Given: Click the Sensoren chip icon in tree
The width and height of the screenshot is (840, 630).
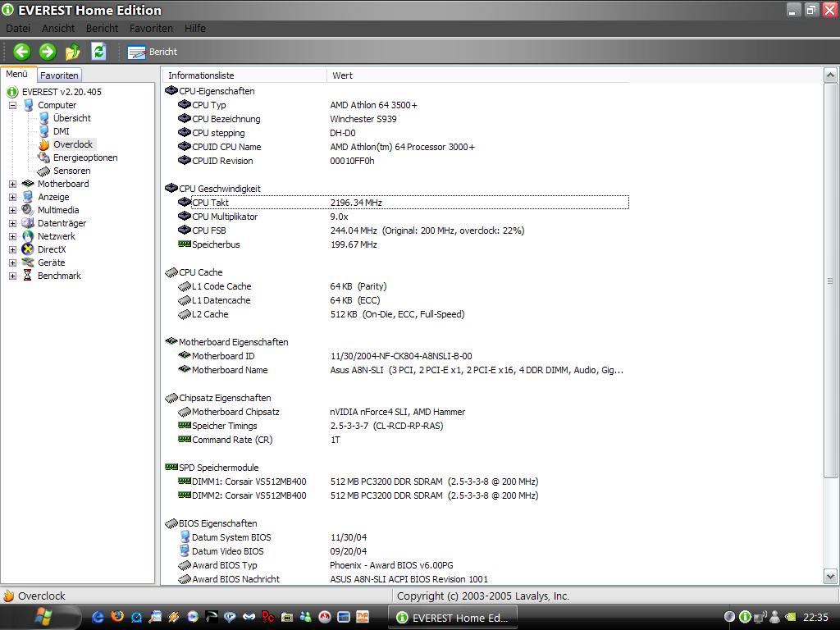Looking at the screenshot, I should [44, 171].
